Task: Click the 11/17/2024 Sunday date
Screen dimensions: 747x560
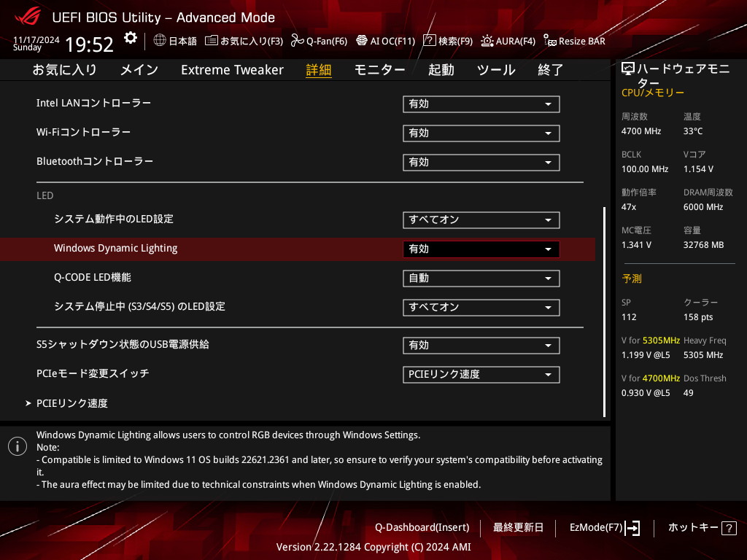Action: (x=36, y=43)
